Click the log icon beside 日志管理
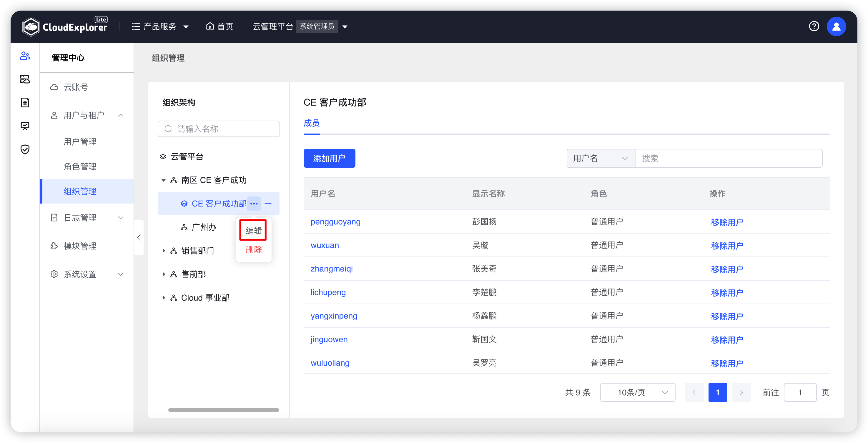Screen dimensions: 868x443 click(54, 218)
